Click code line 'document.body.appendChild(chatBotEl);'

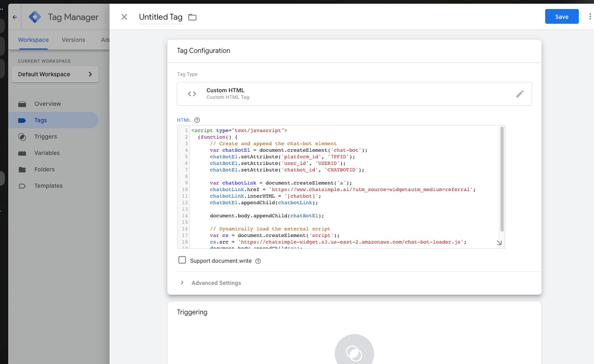click(267, 216)
